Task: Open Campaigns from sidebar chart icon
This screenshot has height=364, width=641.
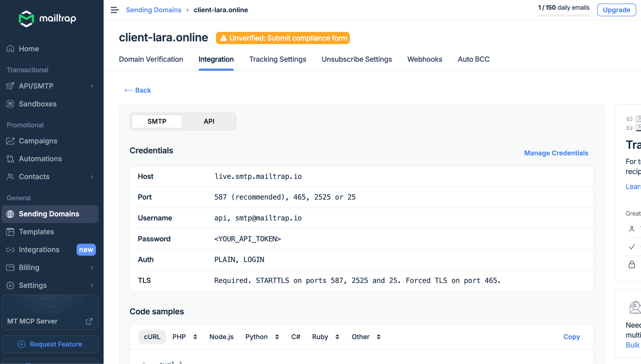Action: tap(10, 141)
